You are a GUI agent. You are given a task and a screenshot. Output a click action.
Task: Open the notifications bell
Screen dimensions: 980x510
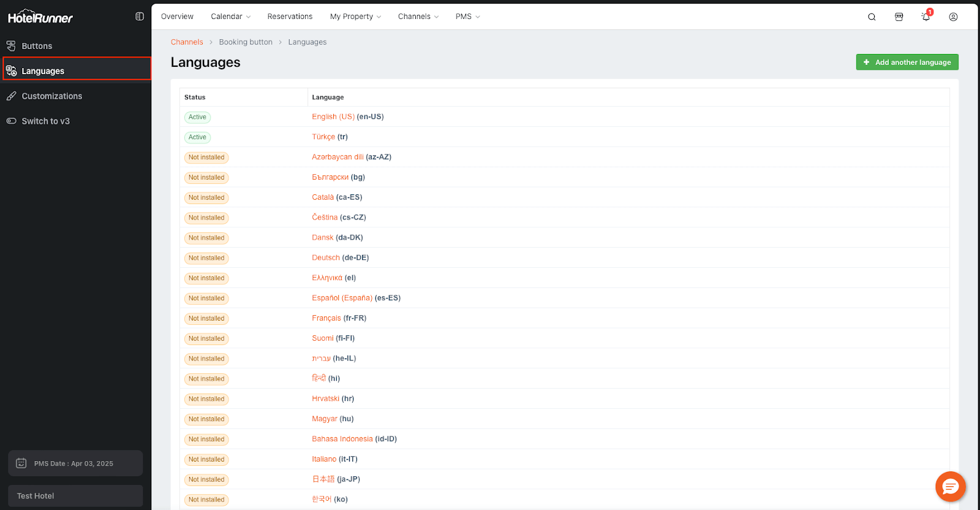tap(925, 17)
